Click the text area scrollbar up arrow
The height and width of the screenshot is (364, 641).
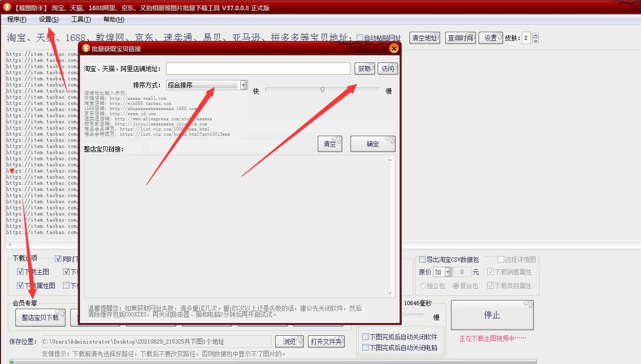tap(391, 159)
